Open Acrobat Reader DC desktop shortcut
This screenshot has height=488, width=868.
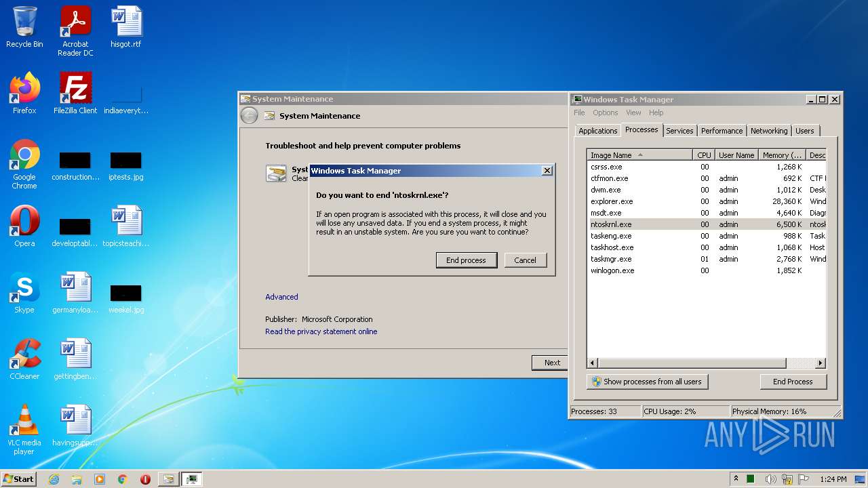75,31
